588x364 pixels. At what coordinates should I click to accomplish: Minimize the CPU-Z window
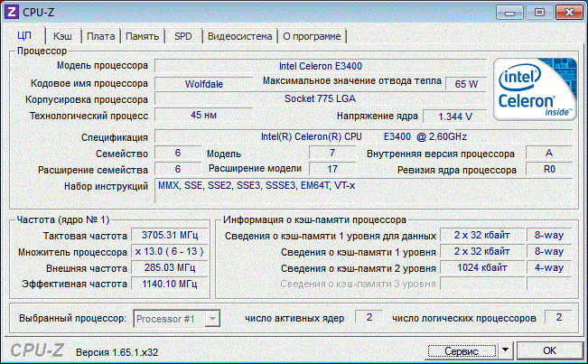(x=509, y=13)
